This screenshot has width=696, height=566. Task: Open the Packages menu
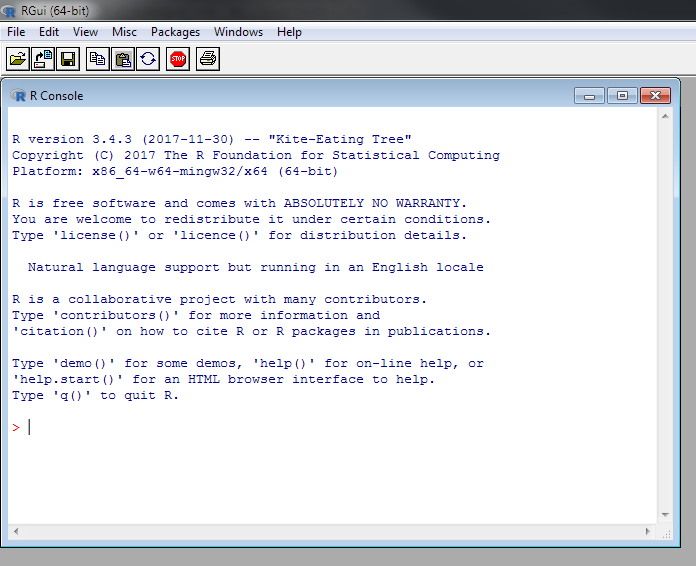(x=175, y=32)
